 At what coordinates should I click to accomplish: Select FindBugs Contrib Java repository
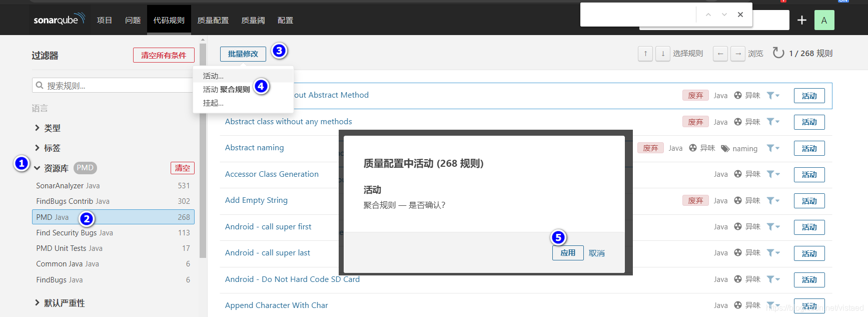(113, 201)
